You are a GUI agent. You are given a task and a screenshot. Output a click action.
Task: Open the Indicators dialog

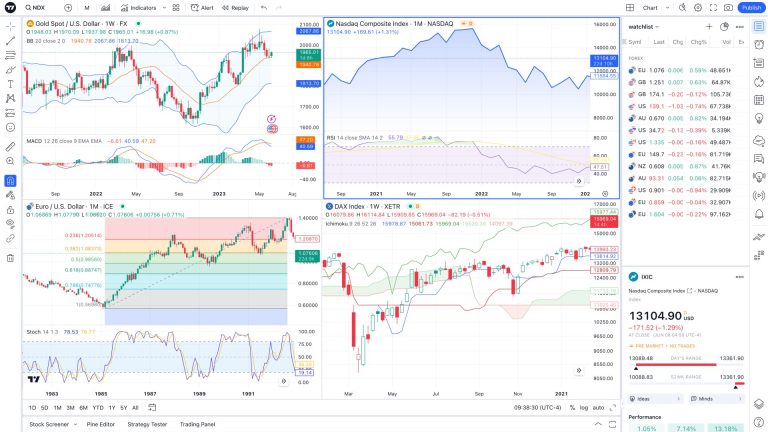click(x=139, y=8)
